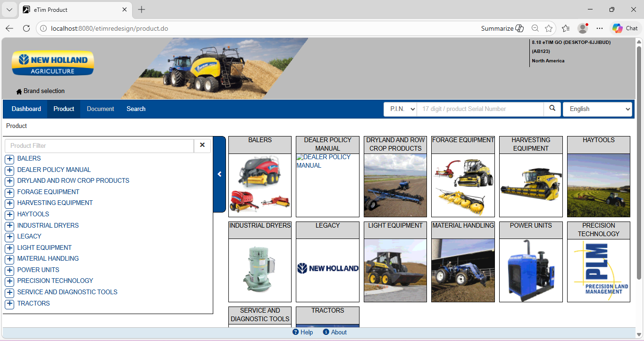Select the Product tab

tap(64, 109)
